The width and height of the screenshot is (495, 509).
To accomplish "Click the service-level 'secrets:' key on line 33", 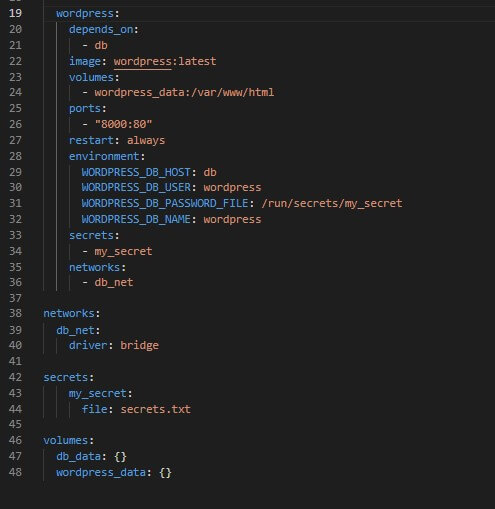I will [x=94, y=235].
